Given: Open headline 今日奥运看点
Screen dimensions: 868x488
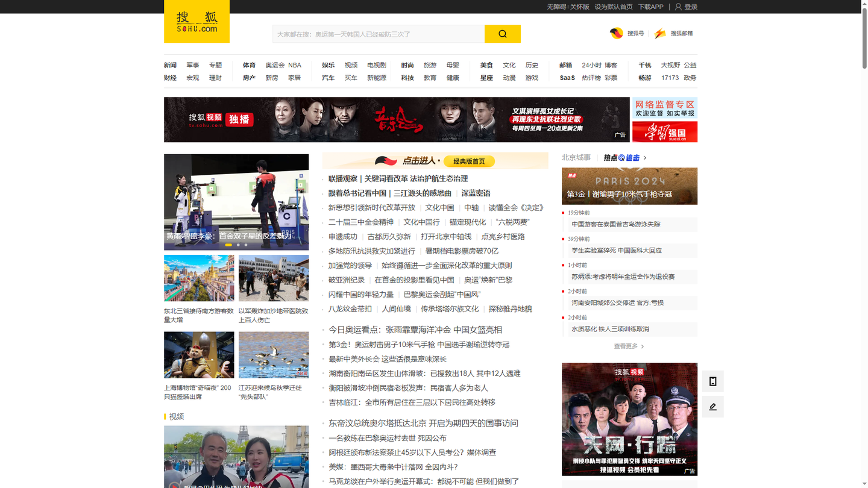Looking at the screenshot, I should (x=415, y=330).
